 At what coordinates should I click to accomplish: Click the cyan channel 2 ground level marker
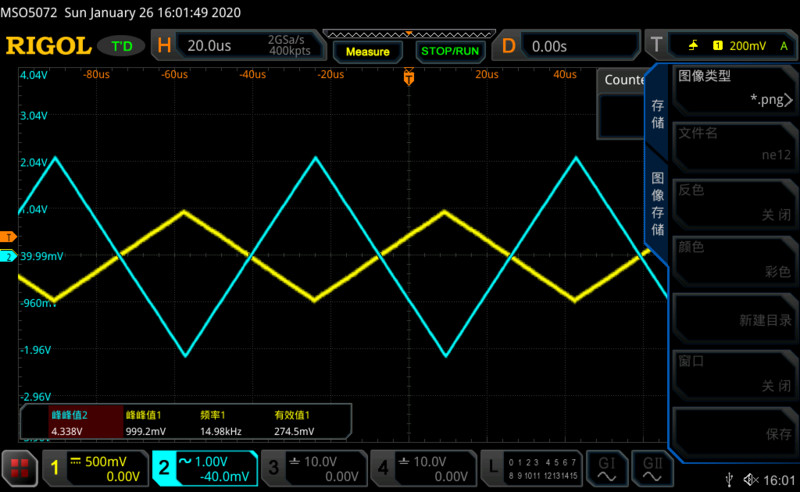click(8, 257)
